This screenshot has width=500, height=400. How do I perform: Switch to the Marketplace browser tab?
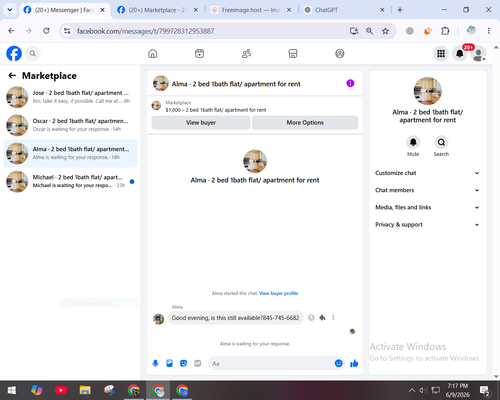[157, 10]
